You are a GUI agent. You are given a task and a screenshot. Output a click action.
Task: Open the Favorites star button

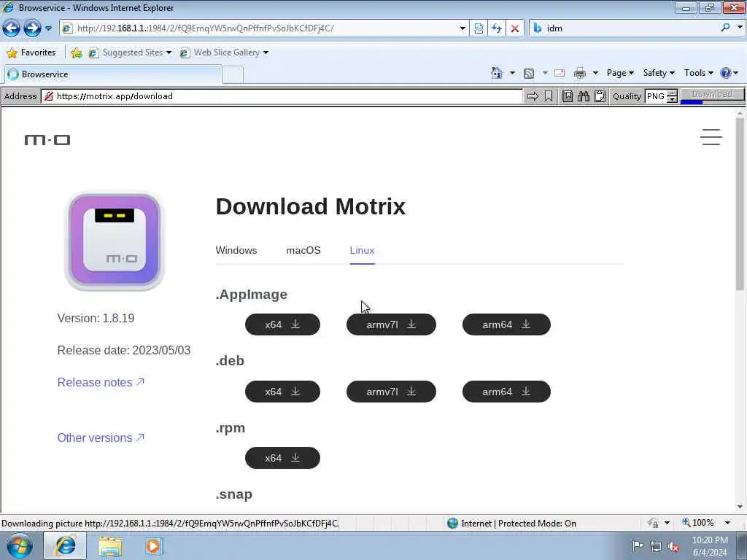31,52
